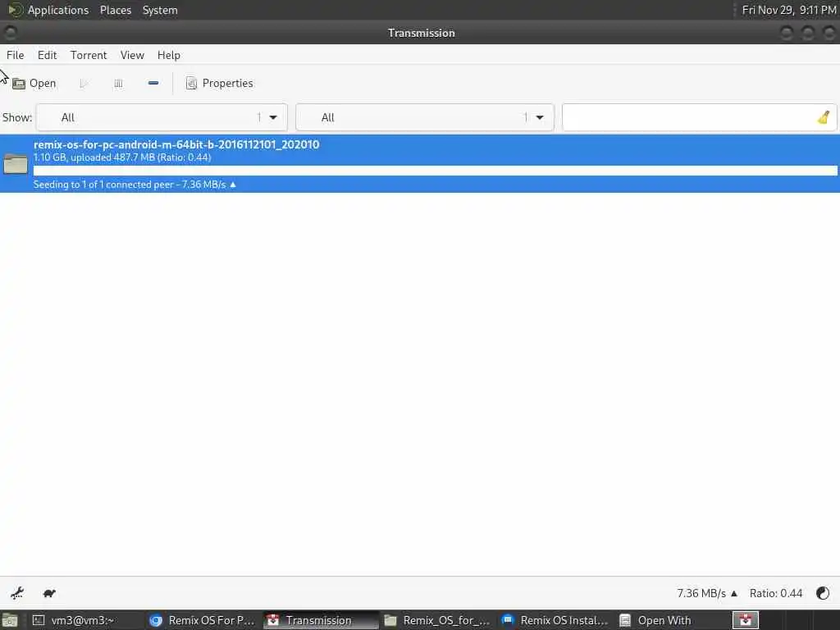Click the 1.10 GB uploaded ratio text
This screenshot has height=630, width=840.
(x=122, y=157)
